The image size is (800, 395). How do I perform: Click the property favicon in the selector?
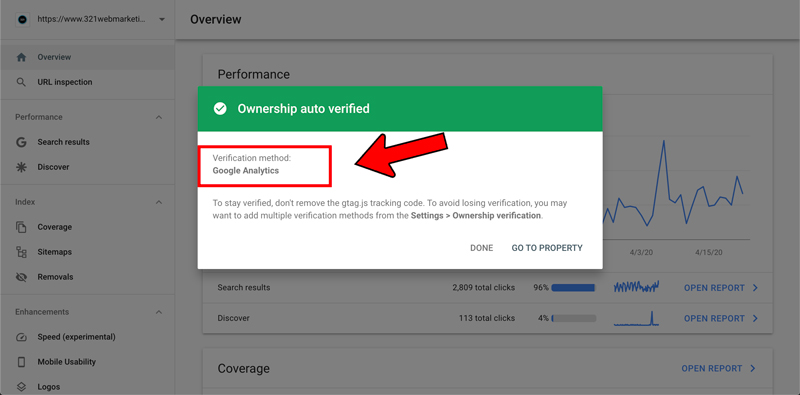[22, 19]
